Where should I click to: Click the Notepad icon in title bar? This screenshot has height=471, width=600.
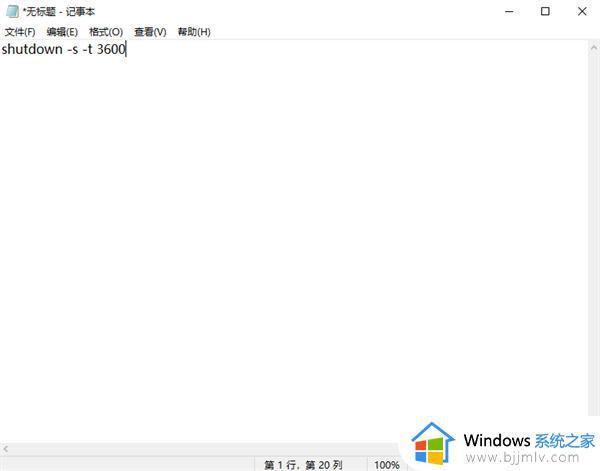click(x=12, y=11)
